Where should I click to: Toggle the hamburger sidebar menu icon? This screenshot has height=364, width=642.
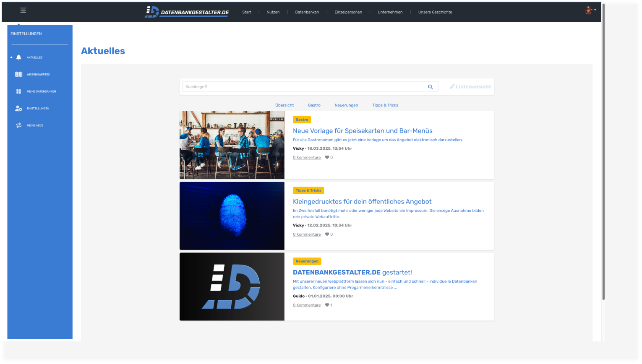click(23, 10)
